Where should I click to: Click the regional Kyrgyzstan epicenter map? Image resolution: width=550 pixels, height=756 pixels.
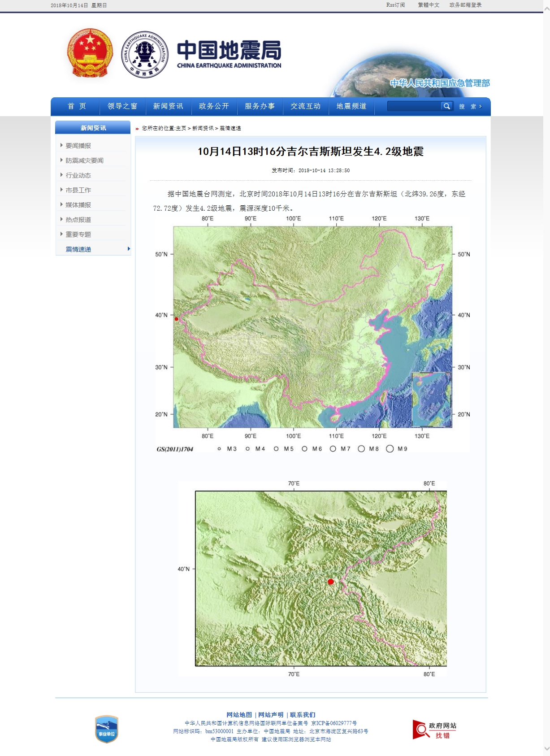tap(312, 579)
